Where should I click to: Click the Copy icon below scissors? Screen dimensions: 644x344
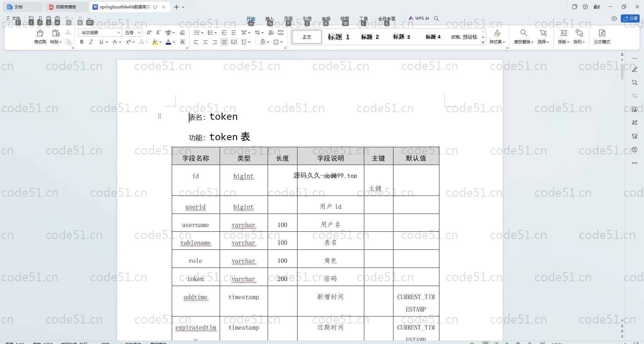tap(68, 42)
